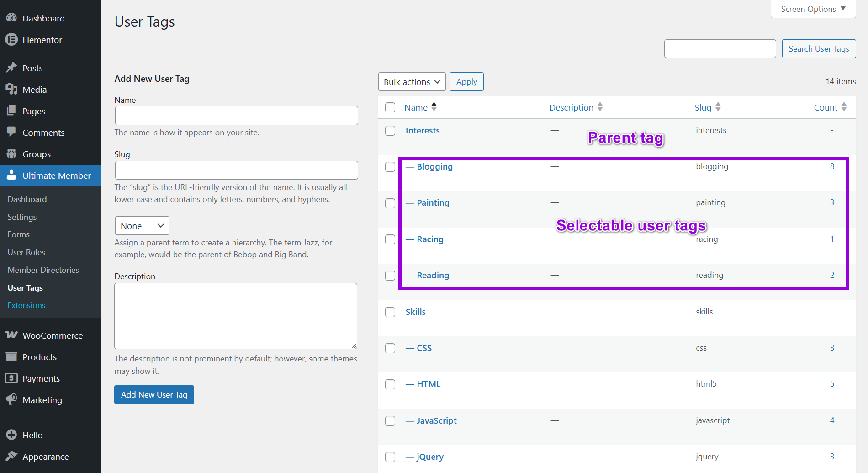Expand the Screen Options panel
The image size is (868, 473).
tap(813, 9)
